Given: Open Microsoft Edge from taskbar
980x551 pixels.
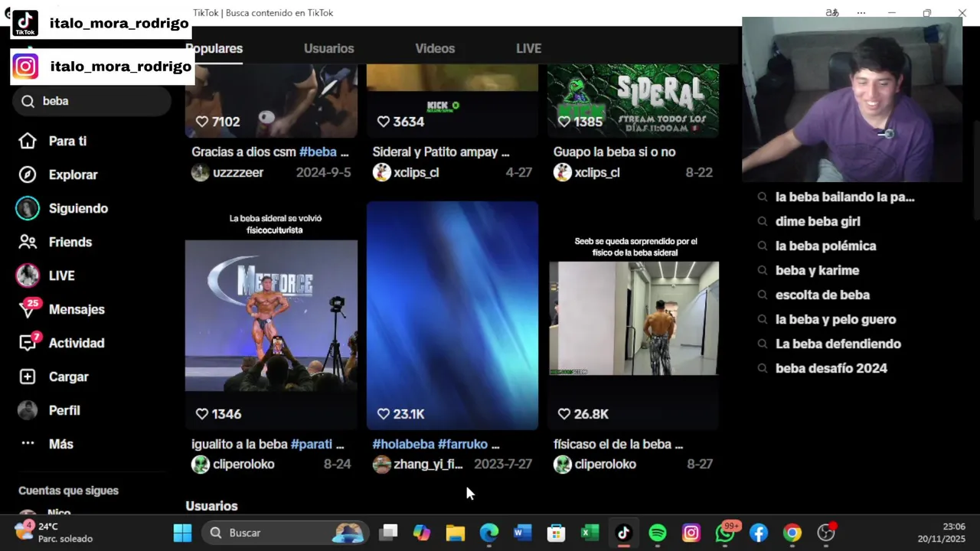Looking at the screenshot, I should coord(489,533).
